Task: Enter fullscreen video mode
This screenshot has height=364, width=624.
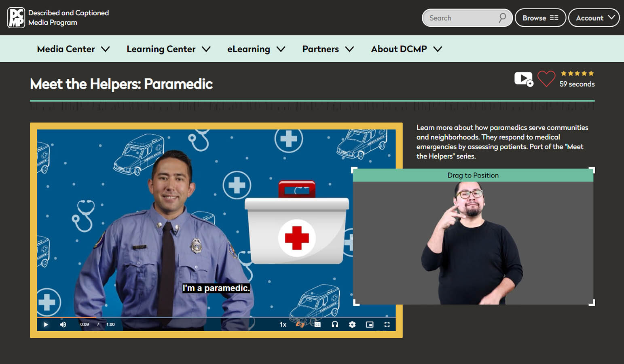Action: coord(387,324)
